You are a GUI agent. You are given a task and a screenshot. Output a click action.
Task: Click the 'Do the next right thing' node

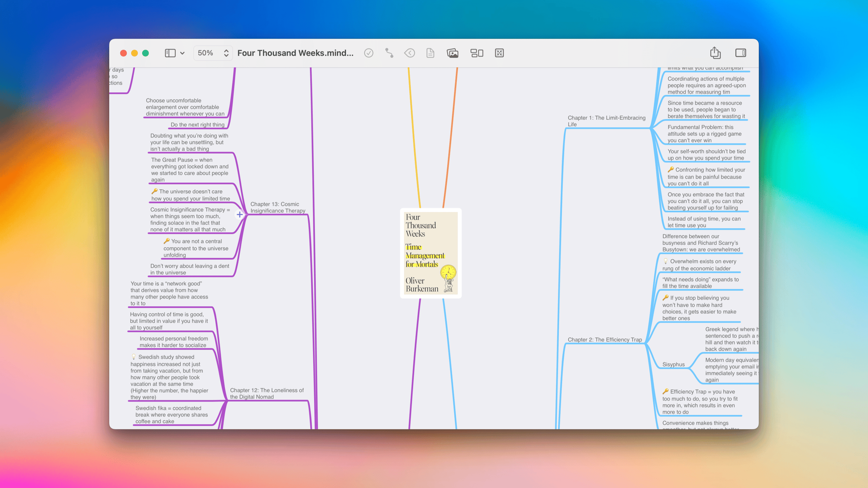(197, 124)
